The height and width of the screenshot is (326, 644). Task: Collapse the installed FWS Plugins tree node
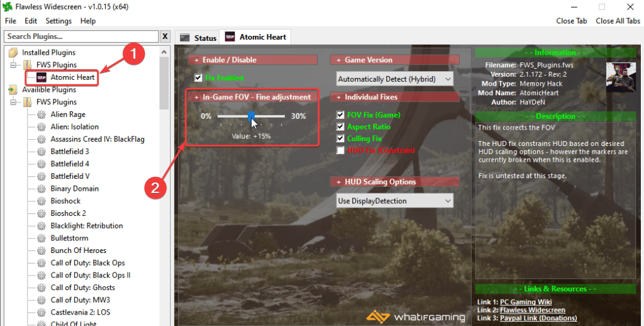click(13, 65)
